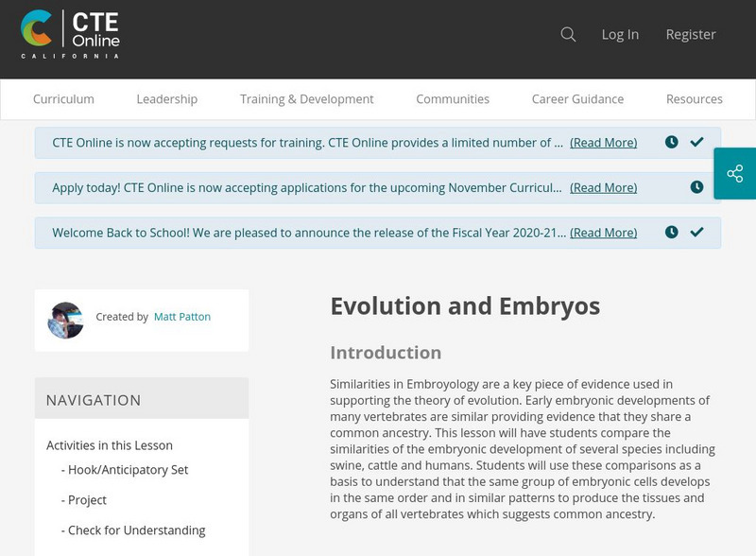This screenshot has height=556, width=756.
Task: Open Matt Patton's profile link
Action: (182, 317)
